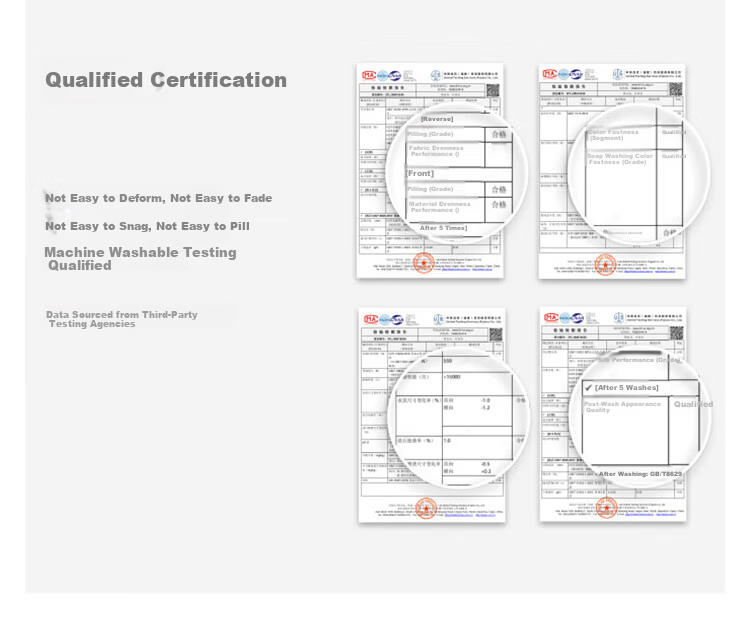Click "Pilling (Grade)" under the [Front] section

(430, 189)
